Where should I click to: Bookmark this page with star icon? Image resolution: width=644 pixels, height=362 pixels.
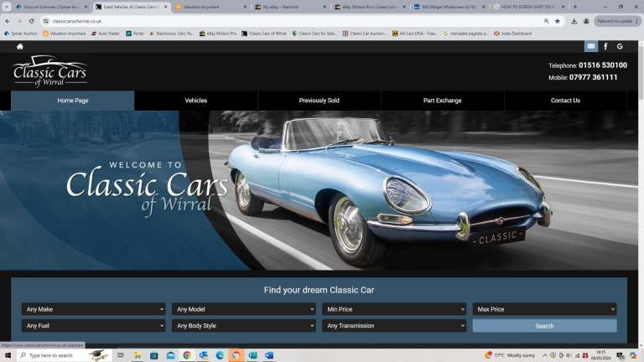(558, 21)
